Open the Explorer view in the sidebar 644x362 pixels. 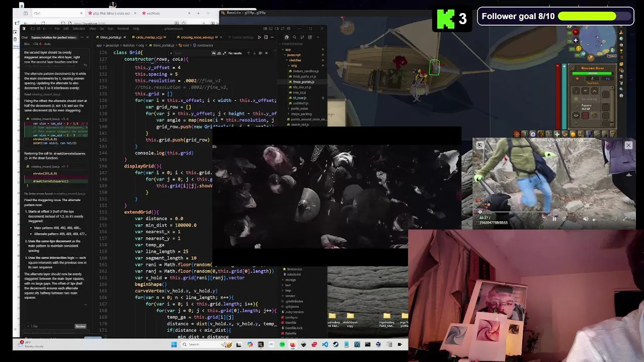click(286, 37)
